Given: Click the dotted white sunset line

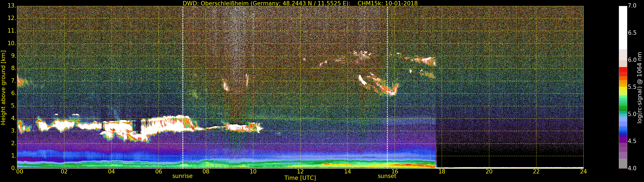Looking at the screenshot, I should click(387, 87).
